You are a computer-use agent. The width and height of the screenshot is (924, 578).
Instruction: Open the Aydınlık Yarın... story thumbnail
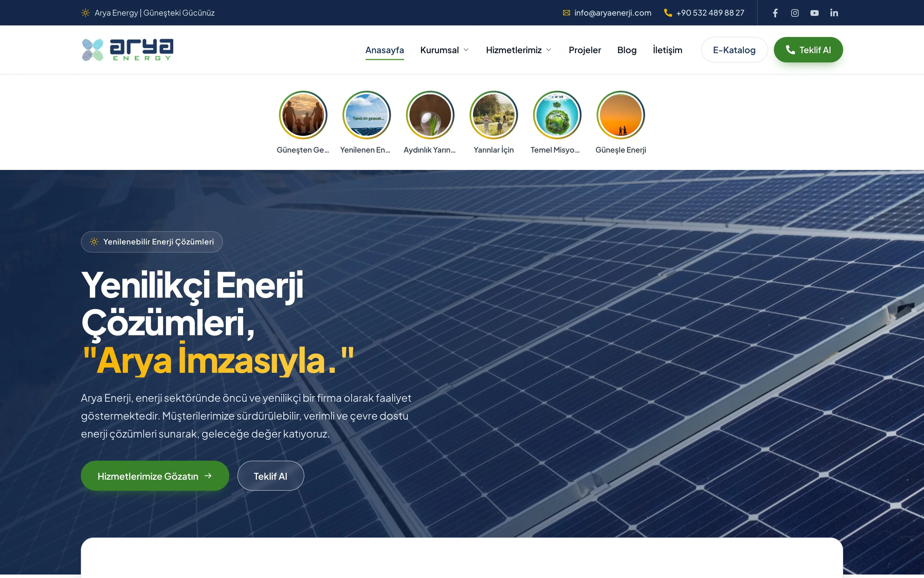click(430, 115)
